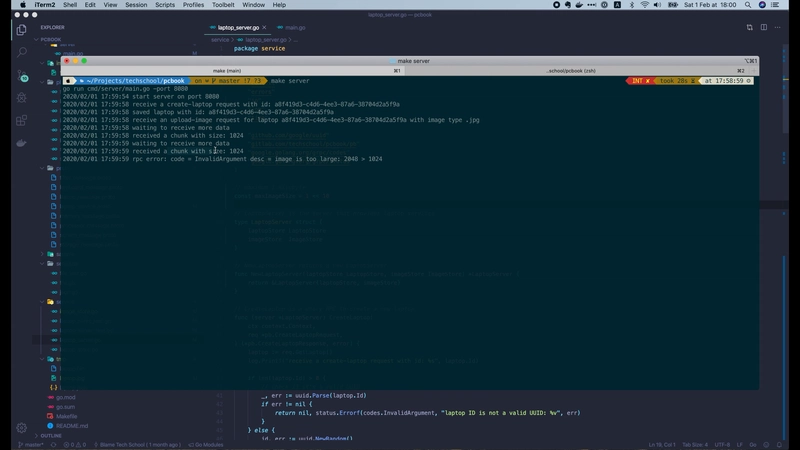Screen dimensions: 800x450
Task: Click Ln 19, Col 1 cursor position
Action: coord(662,445)
